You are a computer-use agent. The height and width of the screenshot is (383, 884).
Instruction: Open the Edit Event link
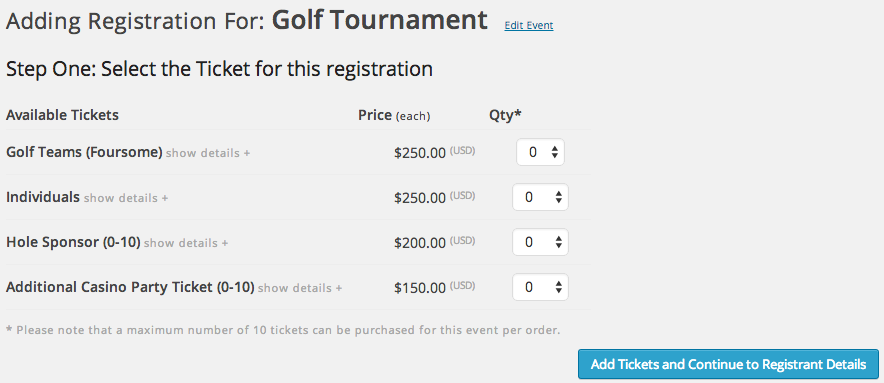click(529, 25)
